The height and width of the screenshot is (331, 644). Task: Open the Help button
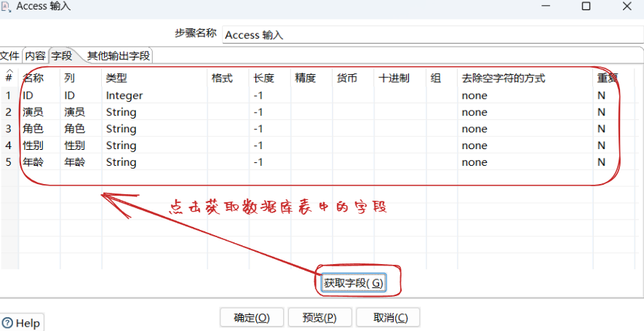(x=22, y=323)
